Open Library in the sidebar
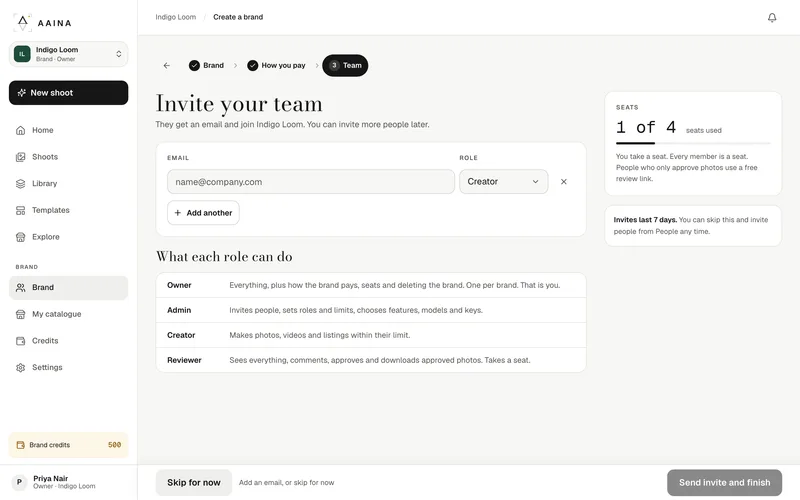This screenshot has width=800, height=500. point(68,183)
